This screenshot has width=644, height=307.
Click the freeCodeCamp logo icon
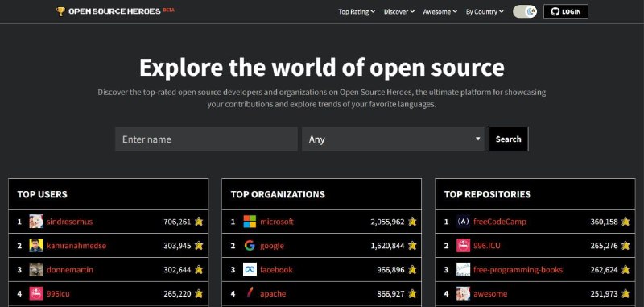464,222
